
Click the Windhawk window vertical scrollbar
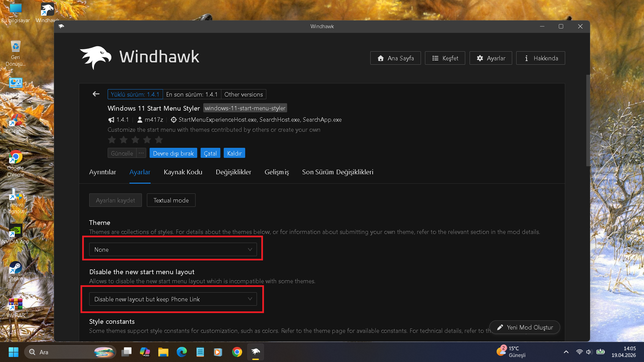tap(588, 120)
